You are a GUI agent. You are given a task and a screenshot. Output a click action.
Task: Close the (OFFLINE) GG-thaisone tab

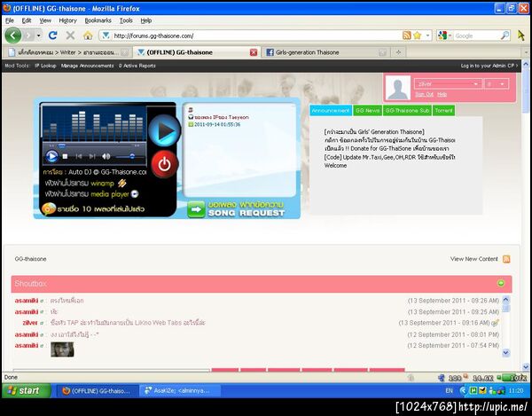pos(254,52)
